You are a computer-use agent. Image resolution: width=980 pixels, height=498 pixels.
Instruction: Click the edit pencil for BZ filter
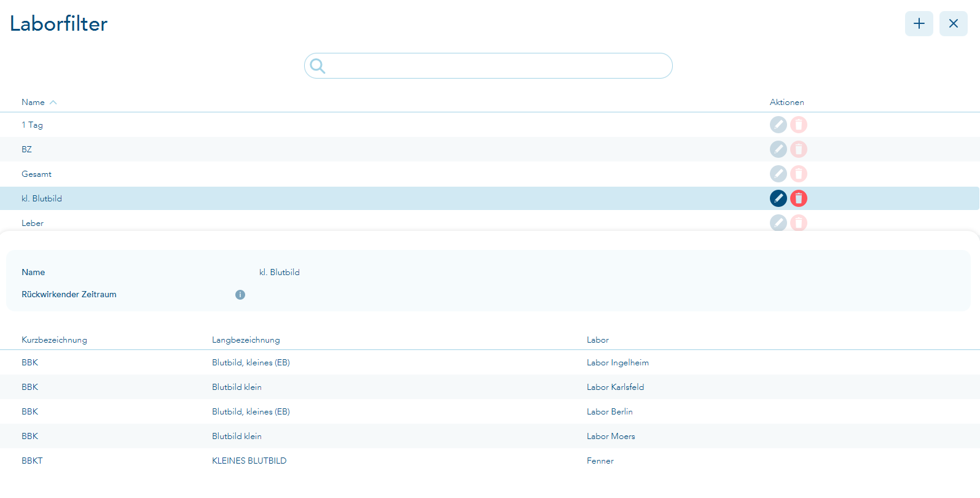[x=778, y=149]
